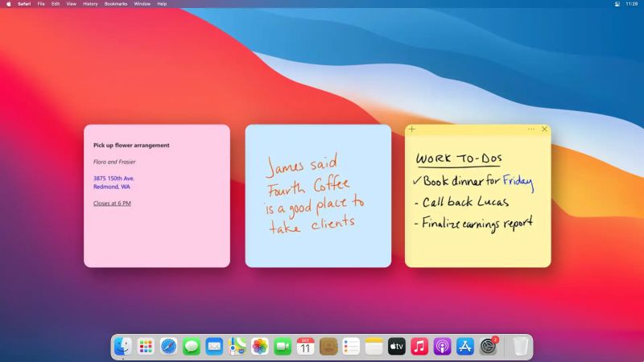
Task: Open the three-dot menu on yellow note
Action: (x=531, y=130)
